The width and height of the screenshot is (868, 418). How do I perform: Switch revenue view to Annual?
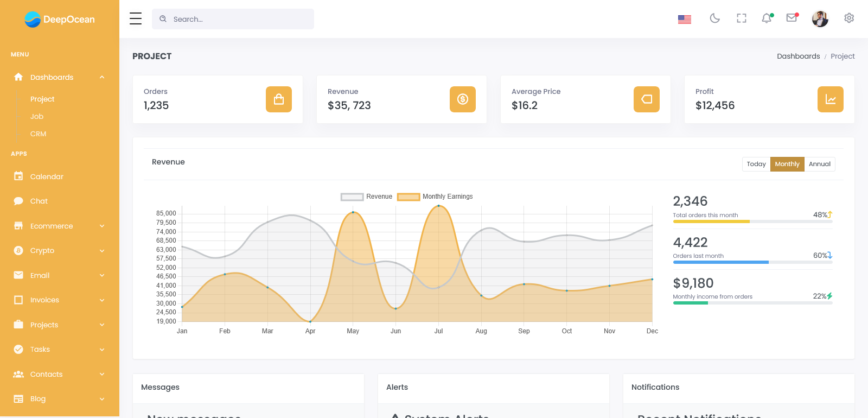(x=819, y=164)
